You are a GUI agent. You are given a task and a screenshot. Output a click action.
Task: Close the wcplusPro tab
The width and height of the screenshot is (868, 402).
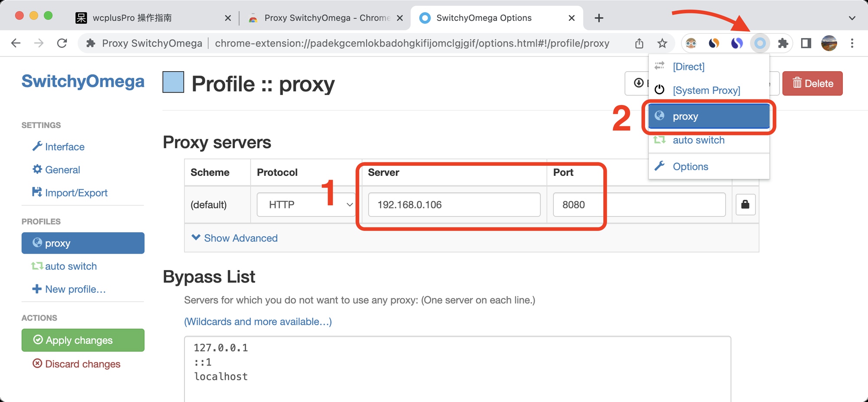pyautogui.click(x=228, y=18)
